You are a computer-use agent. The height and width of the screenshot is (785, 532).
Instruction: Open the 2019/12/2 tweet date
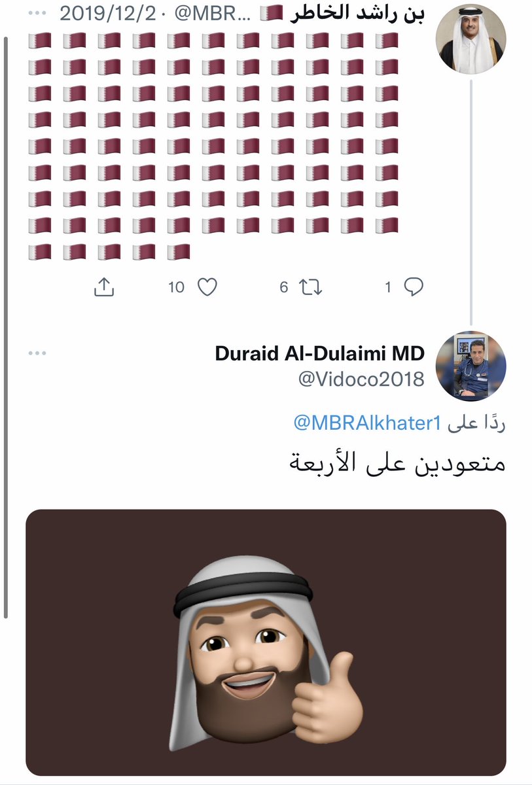click(x=107, y=14)
